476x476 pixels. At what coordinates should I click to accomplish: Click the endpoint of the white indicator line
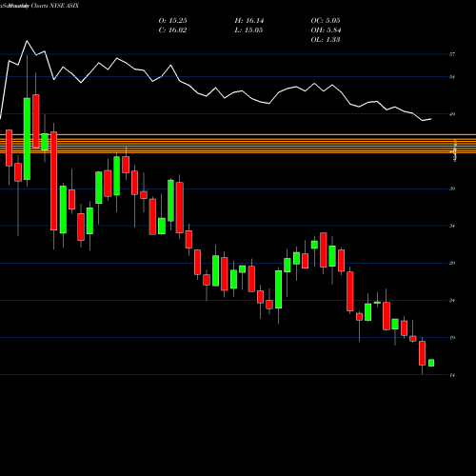point(431,119)
